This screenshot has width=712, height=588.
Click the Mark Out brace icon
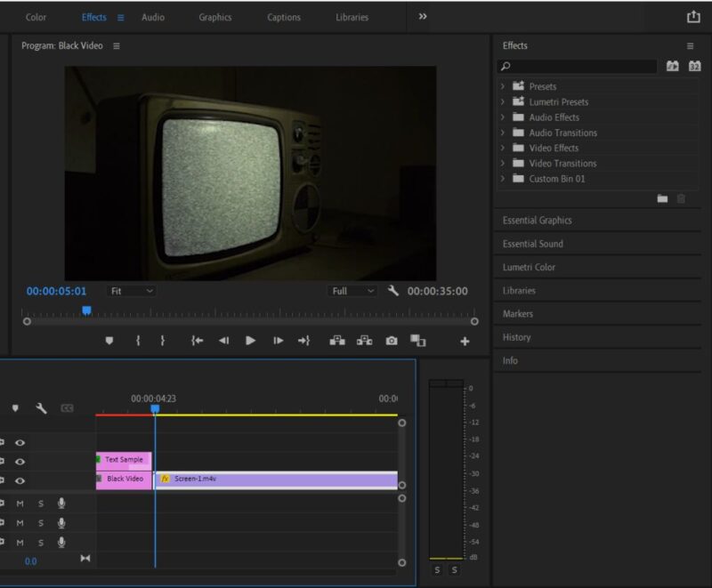tap(162, 341)
